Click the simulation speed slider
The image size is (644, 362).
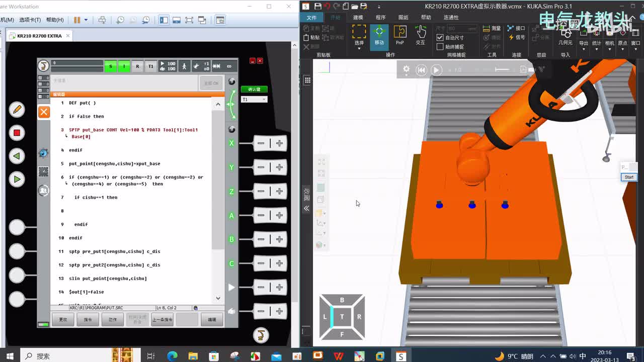pos(502,70)
